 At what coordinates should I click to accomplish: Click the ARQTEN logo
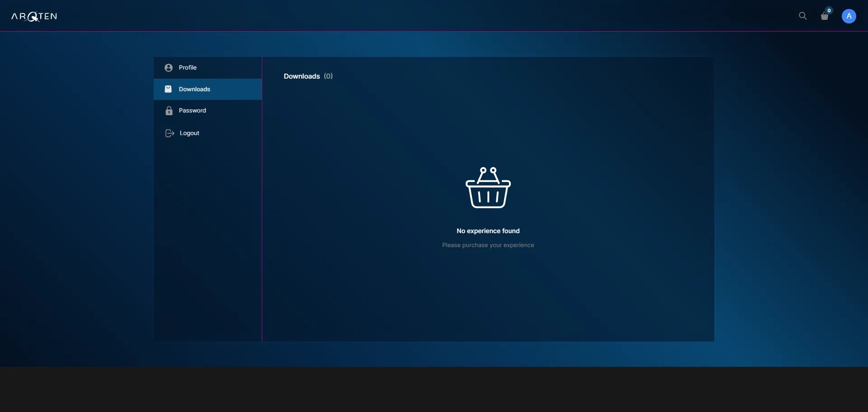coord(34,17)
